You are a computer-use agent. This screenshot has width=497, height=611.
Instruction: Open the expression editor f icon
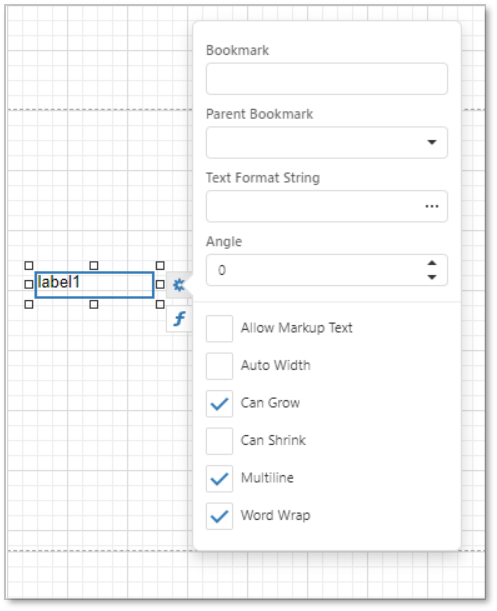(x=179, y=319)
